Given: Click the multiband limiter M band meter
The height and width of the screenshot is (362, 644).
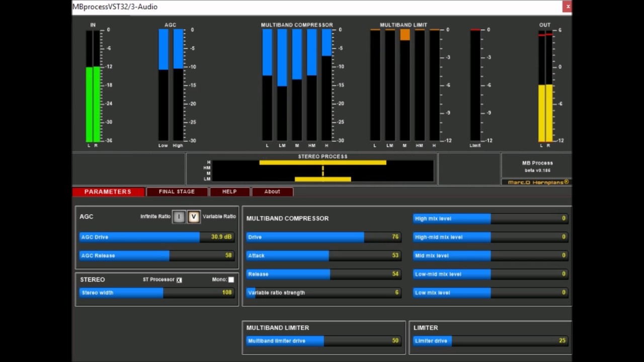Looking at the screenshot, I should coord(405,85).
